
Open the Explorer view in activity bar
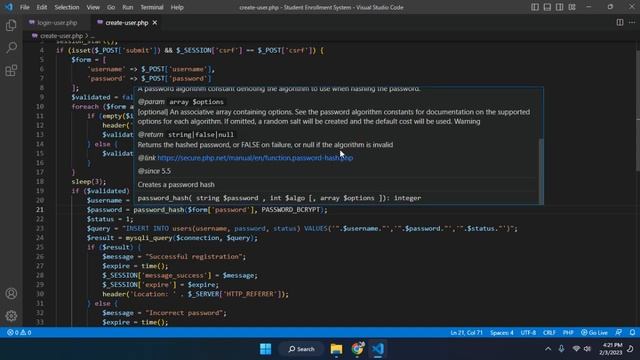[11, 26]
